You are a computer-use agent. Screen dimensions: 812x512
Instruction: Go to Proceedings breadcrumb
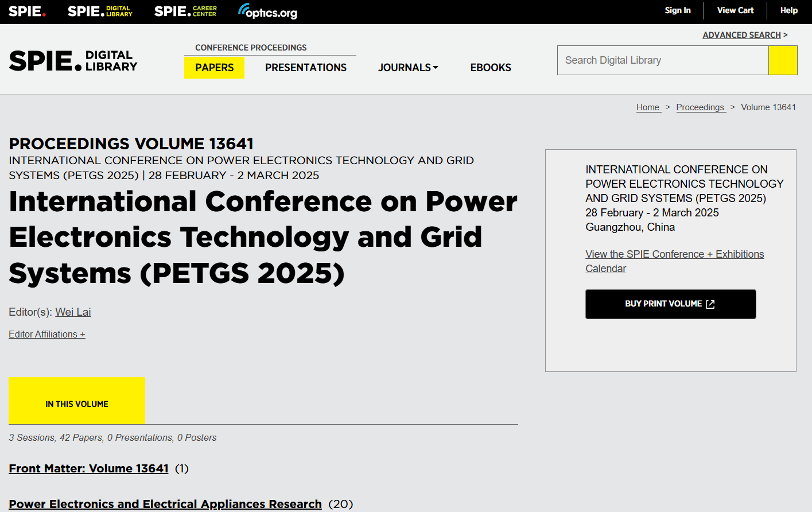(x=701, y=107)
